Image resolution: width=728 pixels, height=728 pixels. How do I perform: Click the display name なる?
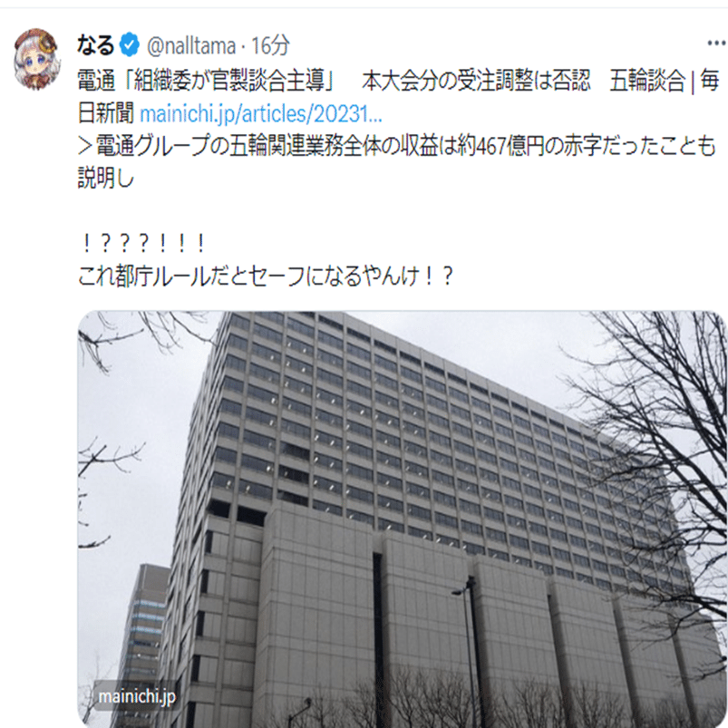pos(95,45)
